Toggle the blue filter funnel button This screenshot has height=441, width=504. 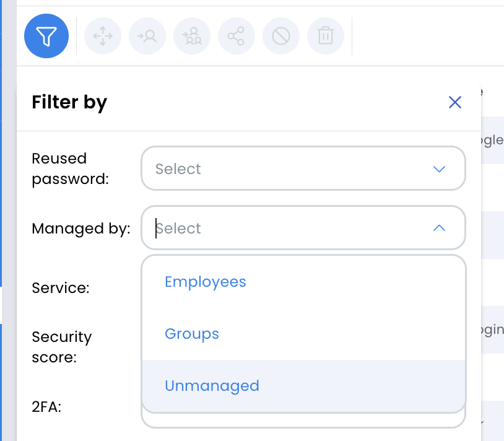[46, 36]
